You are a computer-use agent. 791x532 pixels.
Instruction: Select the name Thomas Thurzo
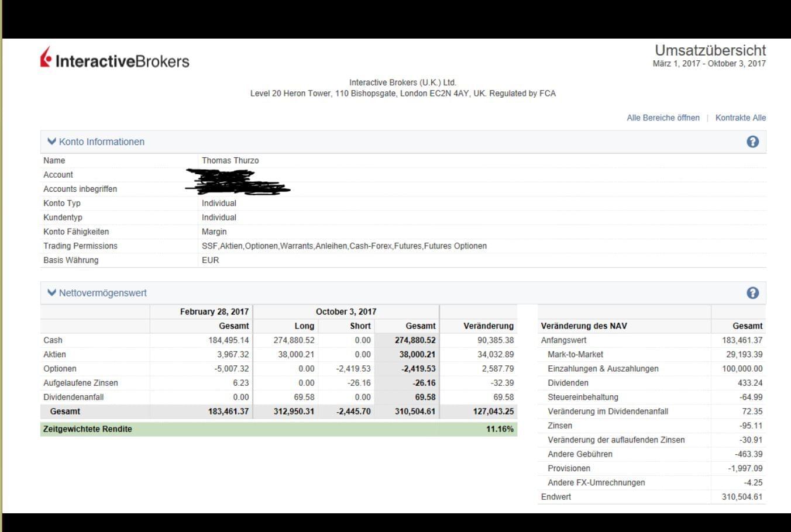230,160
